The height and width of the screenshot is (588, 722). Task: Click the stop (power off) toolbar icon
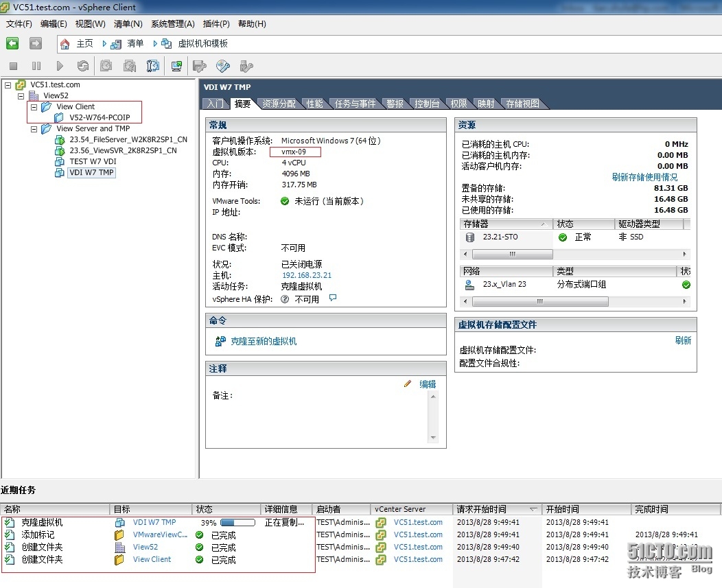[13, 67]
